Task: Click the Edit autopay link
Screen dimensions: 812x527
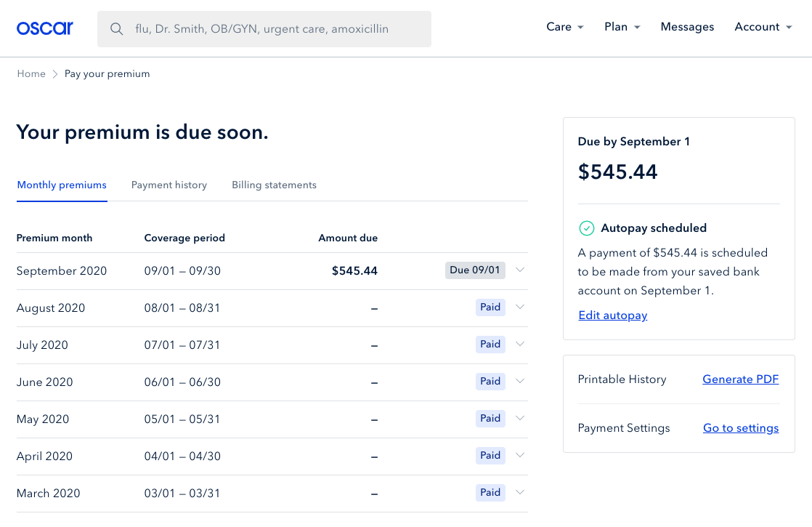Action: point(613,315)
